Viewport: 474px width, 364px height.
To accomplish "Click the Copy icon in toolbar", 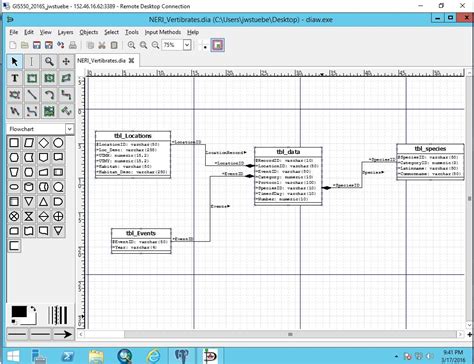I will click(x=90, y=45).
